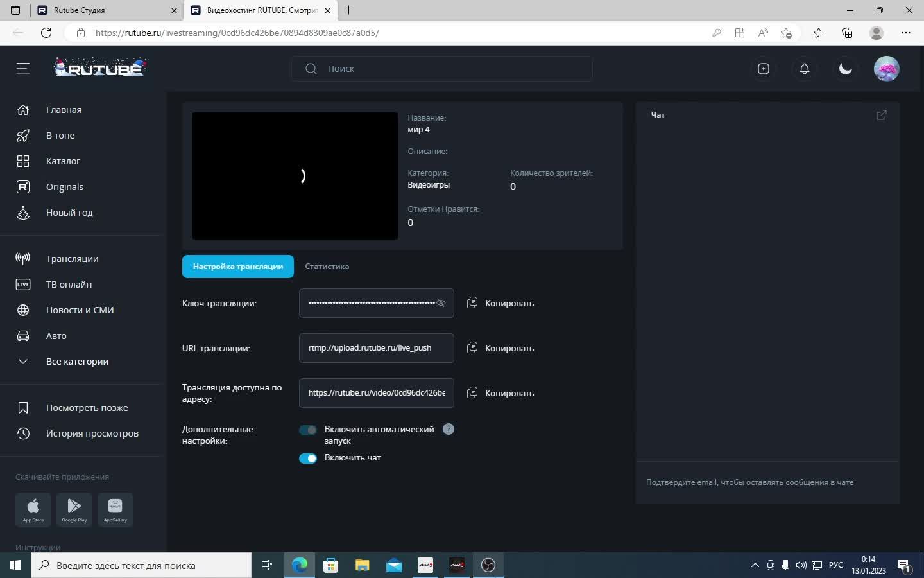
Task: Toggle Включить чат switch
Action: [308, 459]
